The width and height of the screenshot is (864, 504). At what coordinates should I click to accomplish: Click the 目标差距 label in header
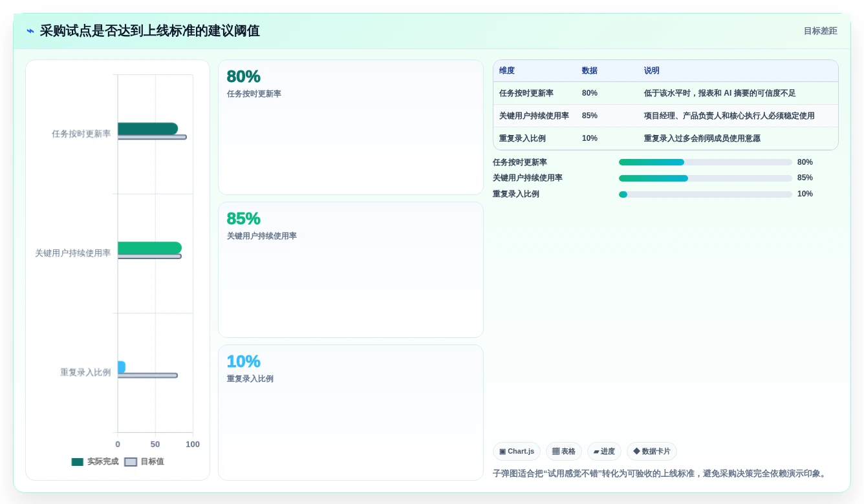pyautogui.click(x=820, y=31)
